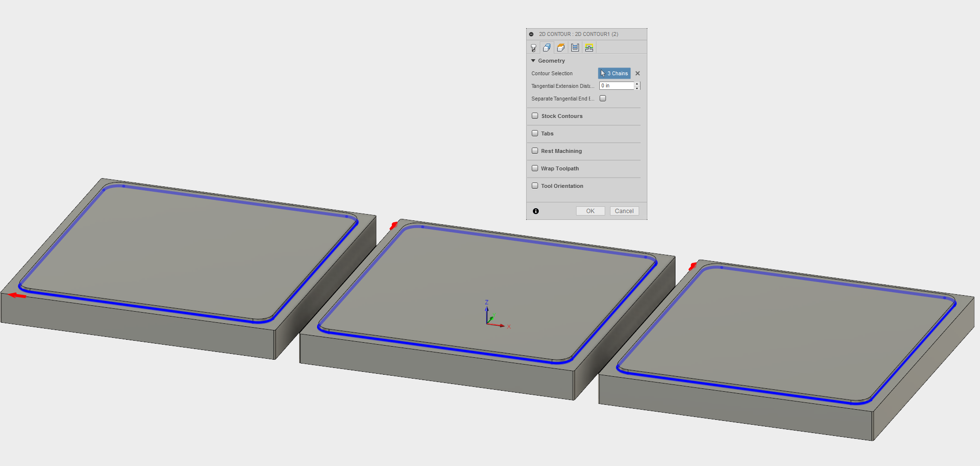Screen dimensions: 980x466
Task: Collapse the 2D Contour dialog via minus icon
Action: click(x=531, y=34)
